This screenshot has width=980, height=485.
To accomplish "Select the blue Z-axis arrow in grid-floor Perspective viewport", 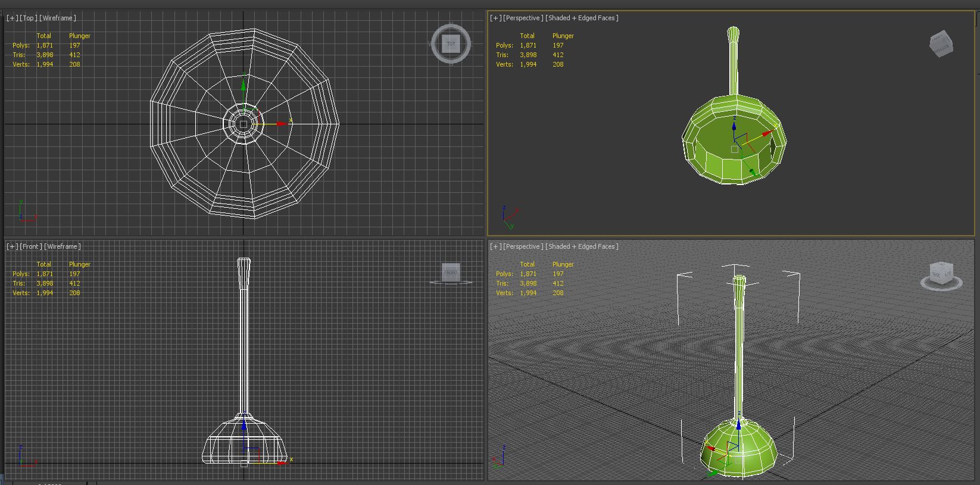I will [x=738, y=424].
